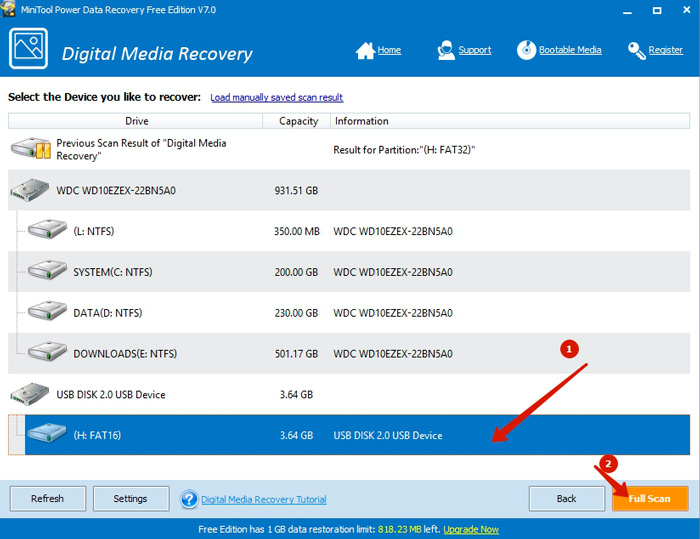Click the Upgrade Now link
Image resolution: width=700 pixels, height=539 pixels.
[x=471, y=530]
